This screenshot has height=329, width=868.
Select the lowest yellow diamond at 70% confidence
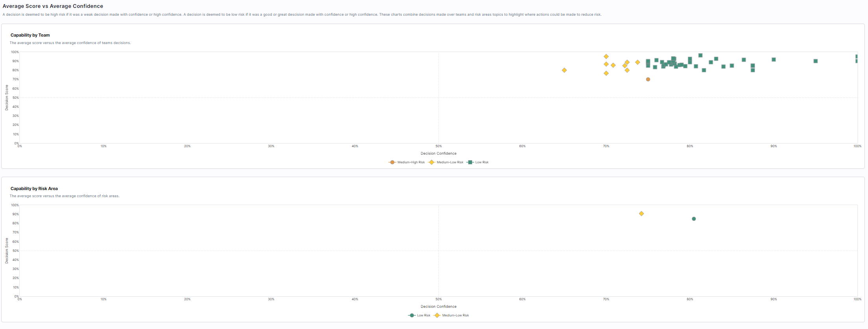(606, 74)
